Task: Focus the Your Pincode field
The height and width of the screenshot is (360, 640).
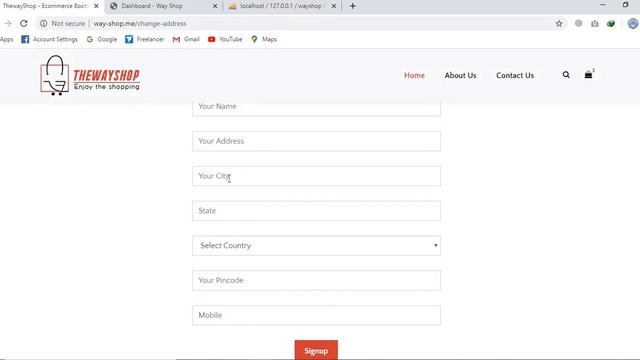Action: point(316,280)
